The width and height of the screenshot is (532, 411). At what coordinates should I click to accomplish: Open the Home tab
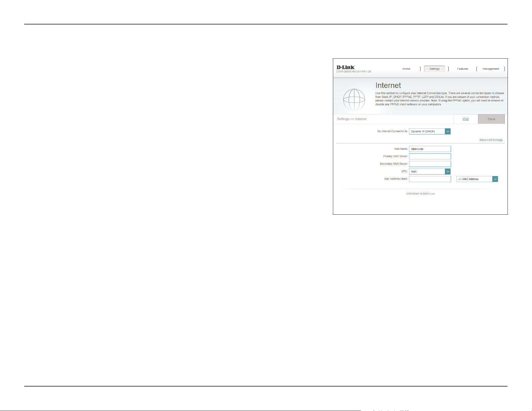pos(406,69)
